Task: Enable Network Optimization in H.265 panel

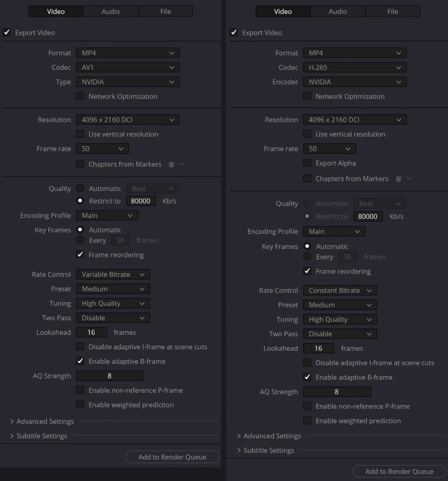Action: (307, 96)
